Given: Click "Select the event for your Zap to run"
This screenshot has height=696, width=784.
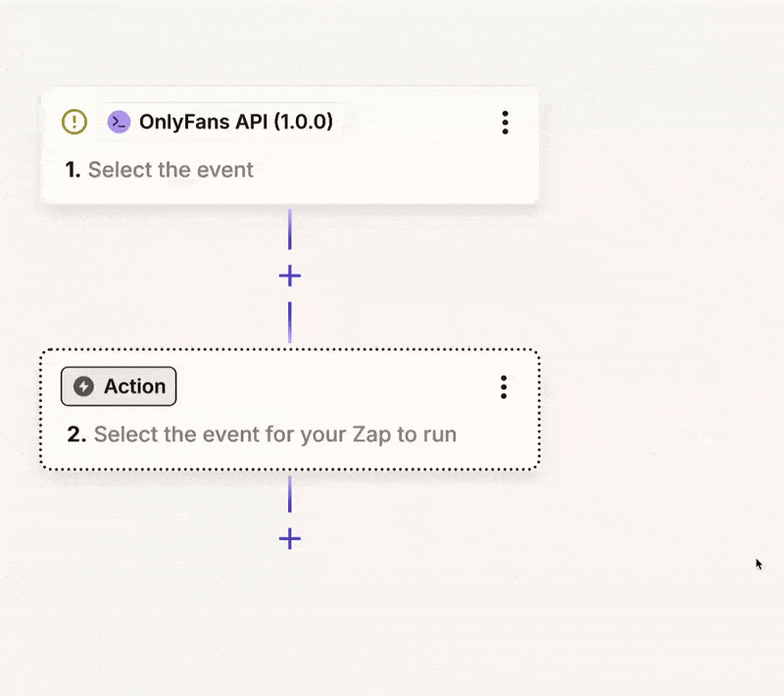Looking at the screenshot, I should pos(274,433).
